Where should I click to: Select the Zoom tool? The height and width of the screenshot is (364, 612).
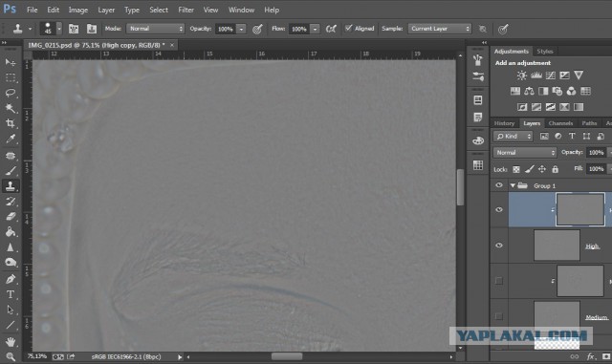coord(11,356)
